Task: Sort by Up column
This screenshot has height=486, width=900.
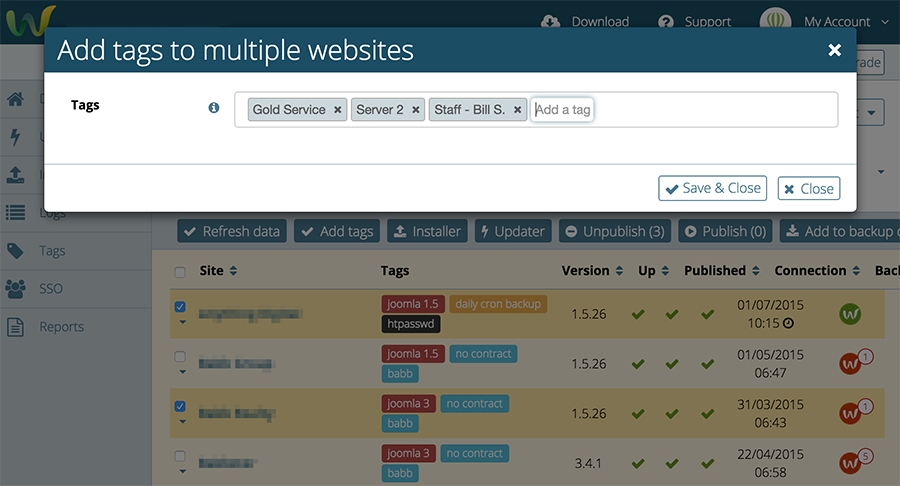Action: click(653, 271)
